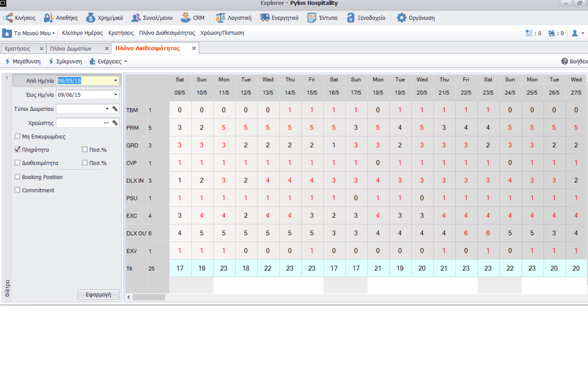Switch to the Πλάνο Δωματίων tab
This screenshot has height=367, width=588.
click(x=71, y=49)
